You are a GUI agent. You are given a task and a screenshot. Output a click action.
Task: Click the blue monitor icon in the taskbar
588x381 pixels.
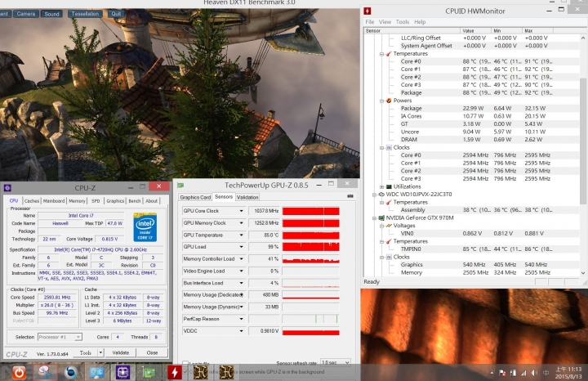96,372
